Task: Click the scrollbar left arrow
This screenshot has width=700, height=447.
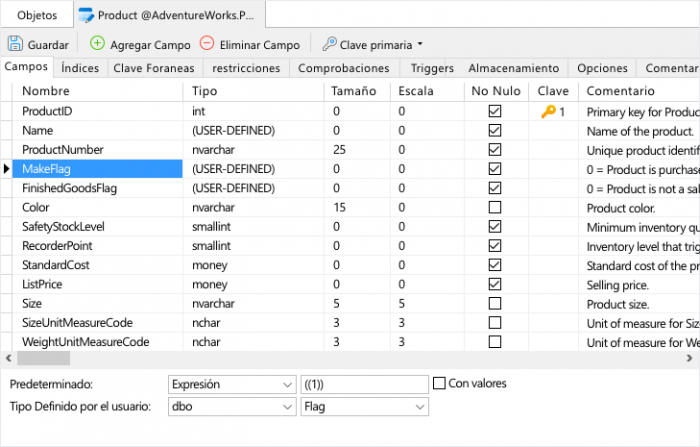Action: 8,358
